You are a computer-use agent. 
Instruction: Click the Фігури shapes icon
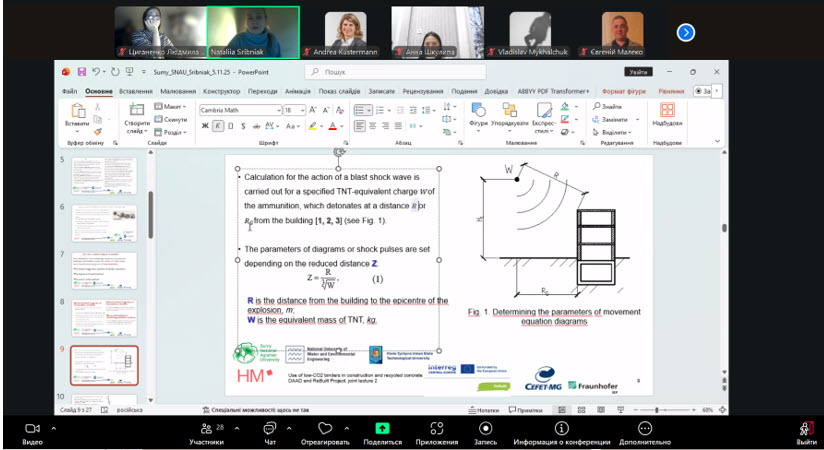[478, 112]
